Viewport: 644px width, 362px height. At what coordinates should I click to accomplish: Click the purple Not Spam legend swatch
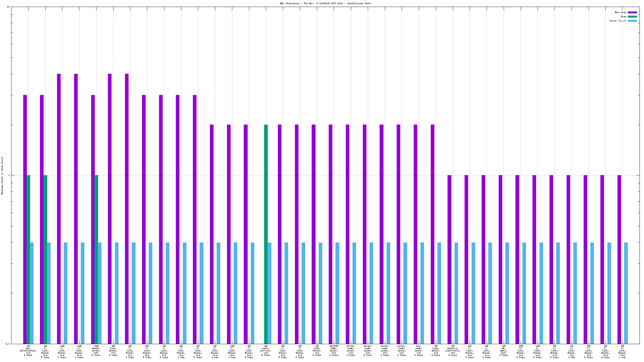point(632,12)
